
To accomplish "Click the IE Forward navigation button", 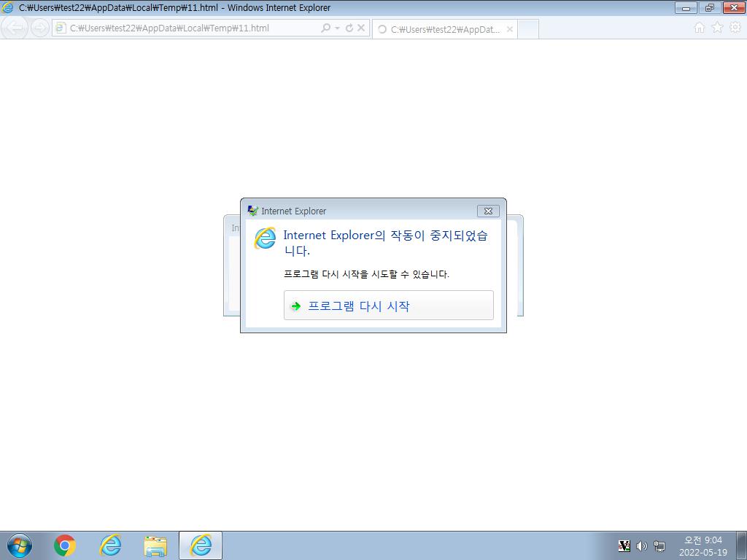I will click(x=39, y=28).
